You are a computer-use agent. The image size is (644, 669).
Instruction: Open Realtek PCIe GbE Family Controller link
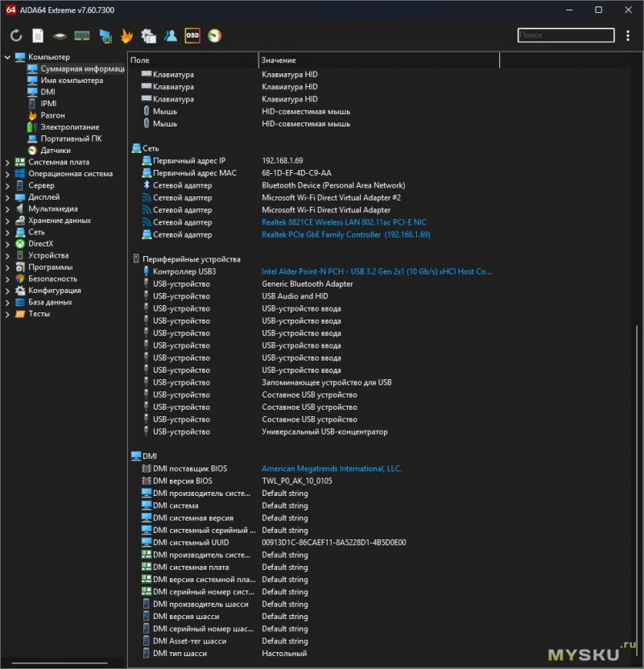346,234
